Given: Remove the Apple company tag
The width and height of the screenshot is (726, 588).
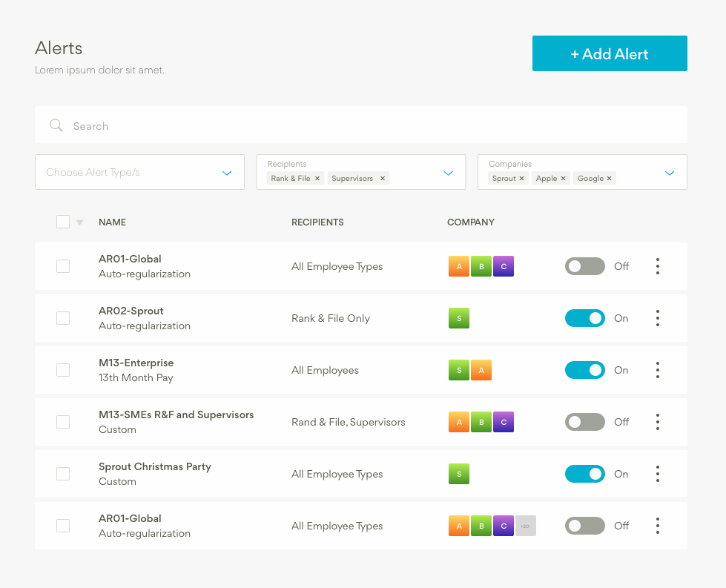Looking at the screenshot, I should pos(563,179).
